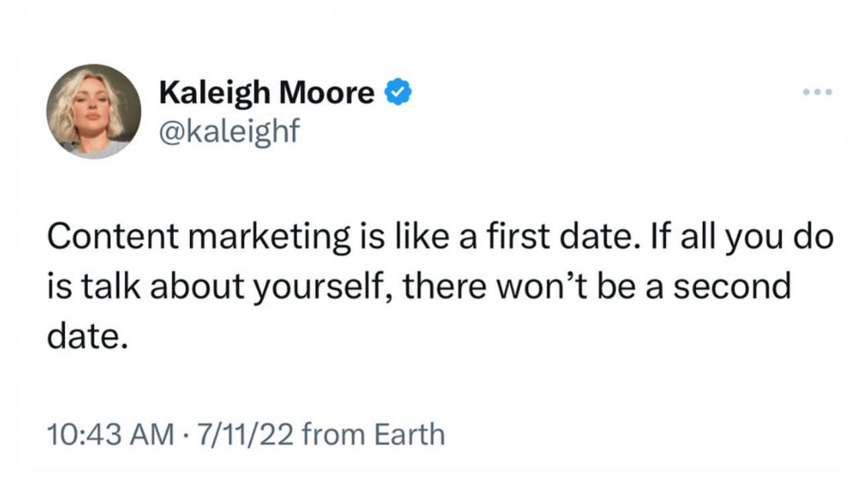This screenshot has width=868, height=497.
Task: Click the word 'about' in the tweet
Action: (190, 287)
